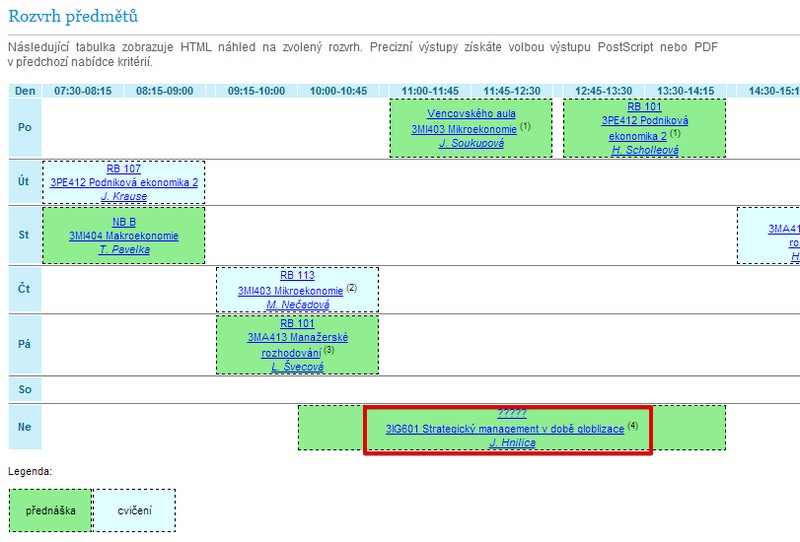Open RB 101 room link on Monday

(645, 106)
